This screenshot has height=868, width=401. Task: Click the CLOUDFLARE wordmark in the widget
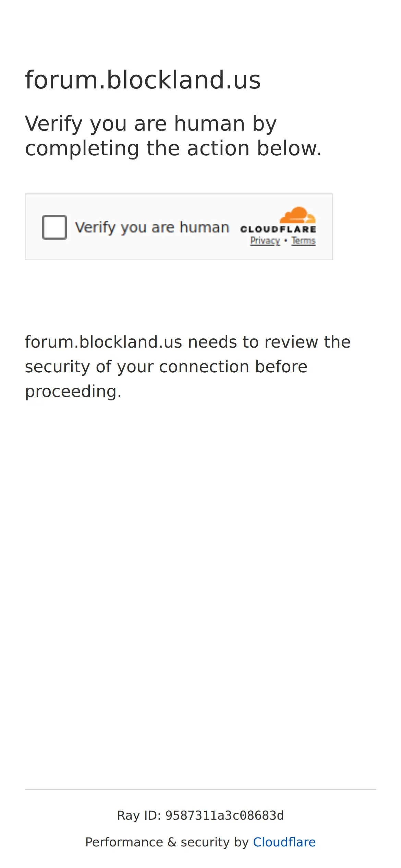[278, 229]
